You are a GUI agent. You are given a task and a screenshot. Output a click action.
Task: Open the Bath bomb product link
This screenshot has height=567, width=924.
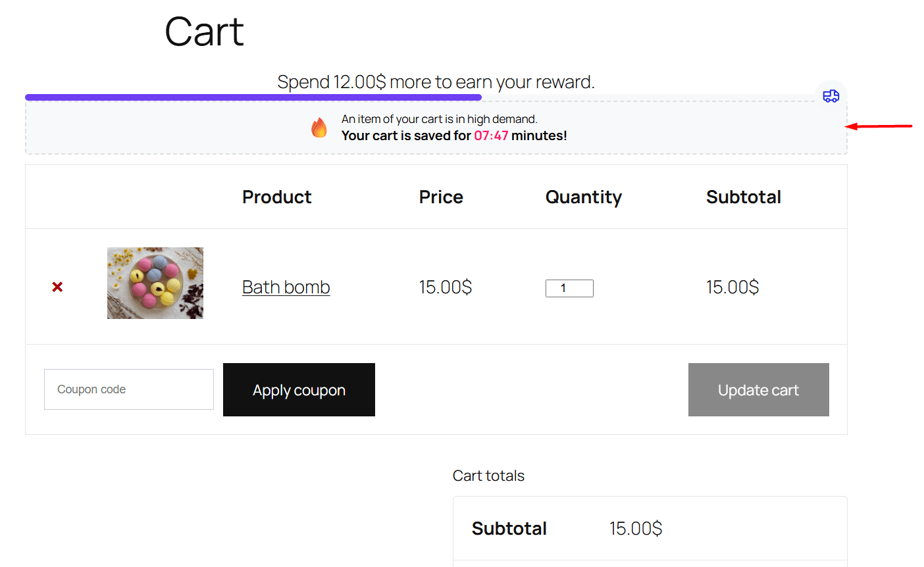(x=286, y=287)
